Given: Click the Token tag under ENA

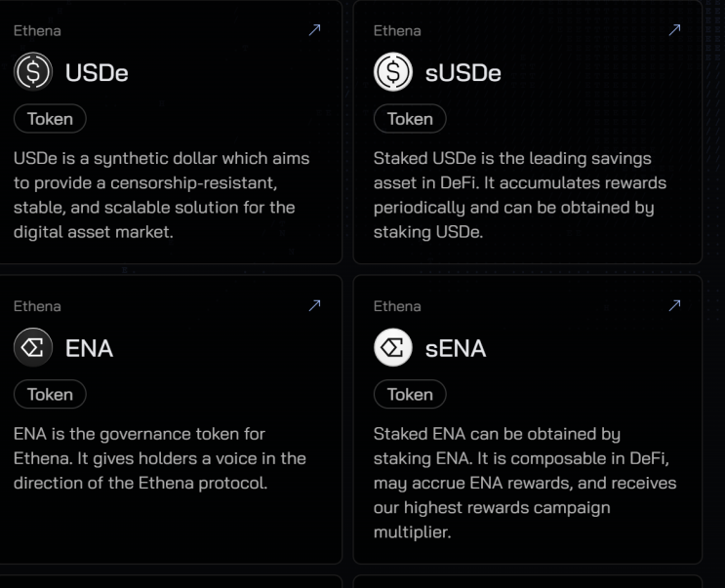Looking at the screenshot, I should tap(50, 395).
